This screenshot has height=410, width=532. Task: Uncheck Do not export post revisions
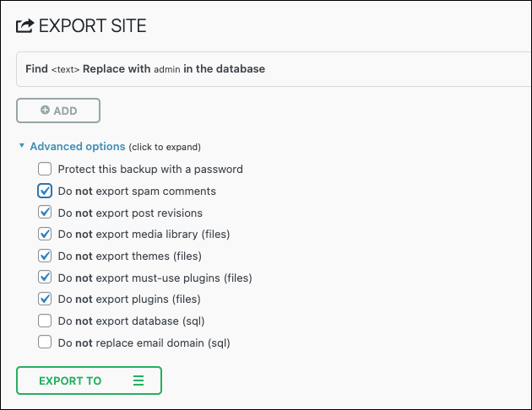pos(45,213)
